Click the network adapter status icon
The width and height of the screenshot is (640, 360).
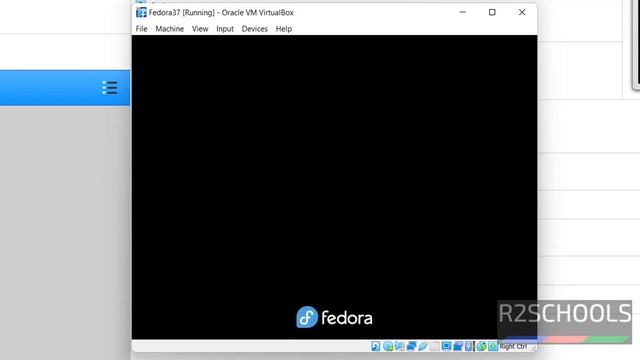(411, 346)
